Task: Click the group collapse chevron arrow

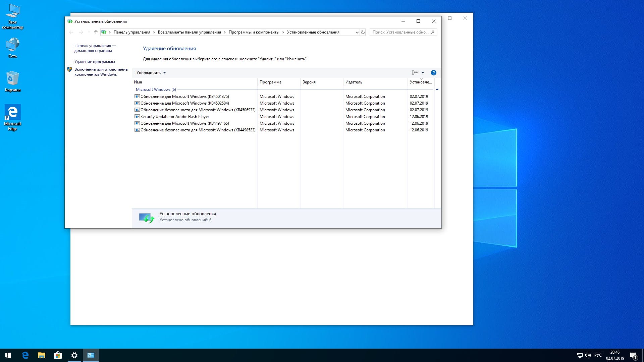Action: (437, 89)
